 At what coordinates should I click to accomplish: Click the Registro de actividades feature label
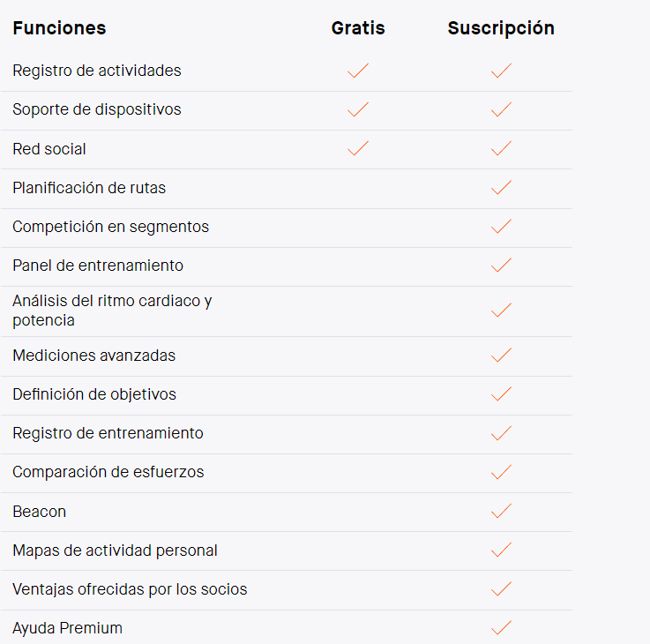[x=97, y=71]
